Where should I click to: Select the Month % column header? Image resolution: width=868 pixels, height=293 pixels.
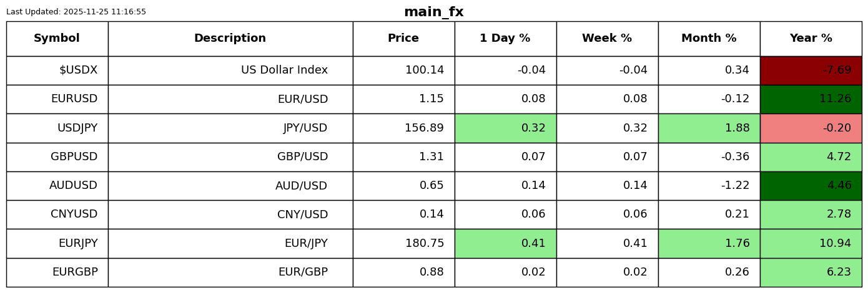(x=709, y=39)
